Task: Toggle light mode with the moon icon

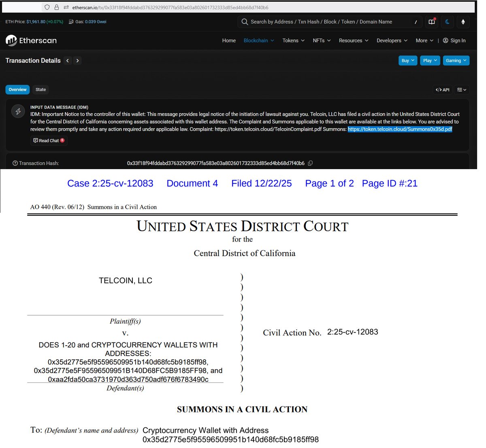Action: (x=447, y=22)
